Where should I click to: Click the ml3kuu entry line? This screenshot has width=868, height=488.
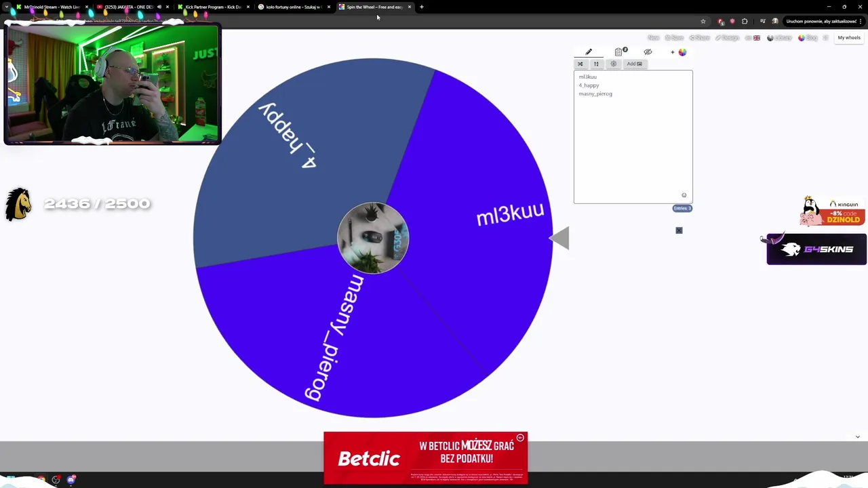[588, 77]
